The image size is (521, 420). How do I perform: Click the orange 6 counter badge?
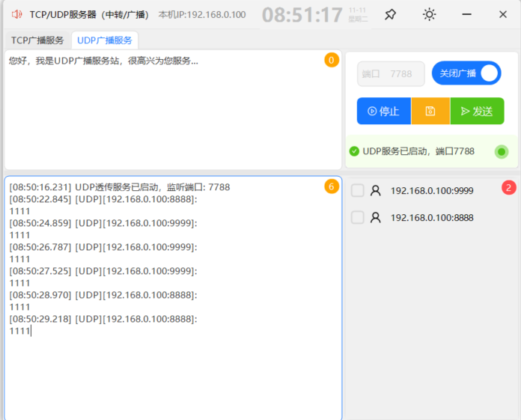pos(332,186)
